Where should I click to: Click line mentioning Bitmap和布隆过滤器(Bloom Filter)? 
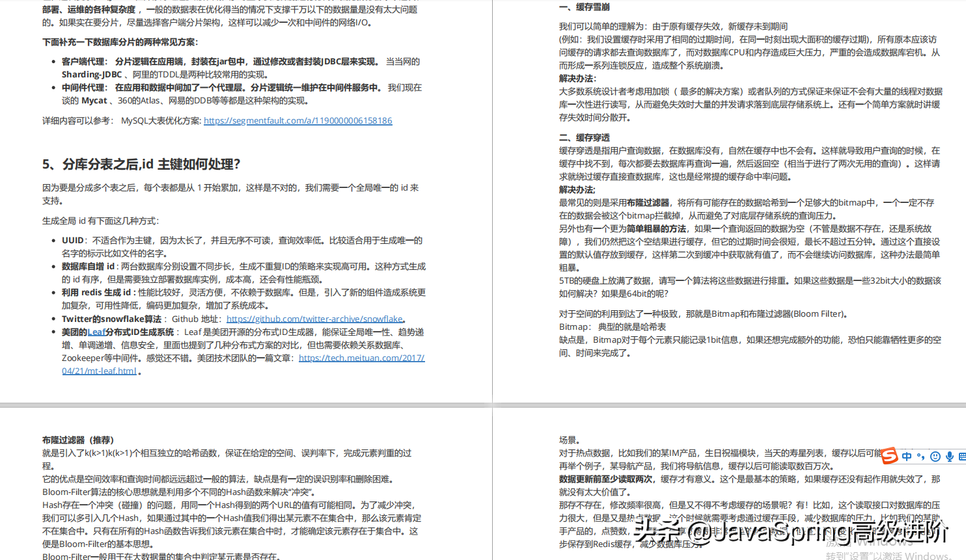[x=704, y=313]
